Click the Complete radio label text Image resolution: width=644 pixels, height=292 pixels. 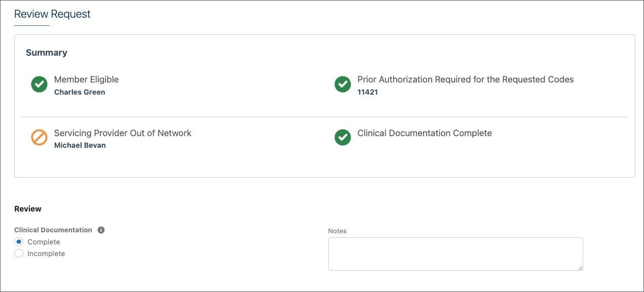44,242
